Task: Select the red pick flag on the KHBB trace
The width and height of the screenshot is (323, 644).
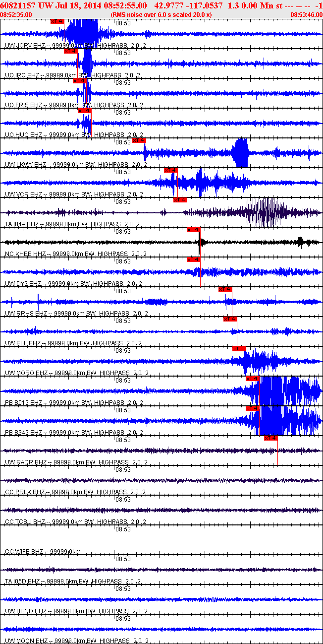Action: coord(194,230)
